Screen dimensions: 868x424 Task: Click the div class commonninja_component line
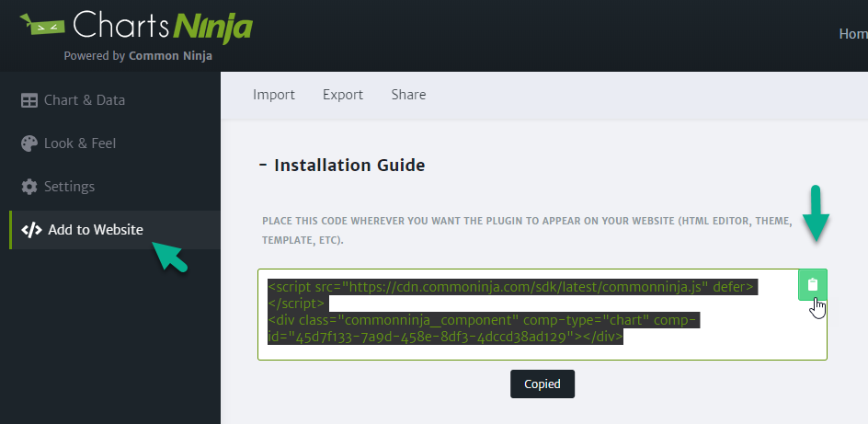point(484,320)
